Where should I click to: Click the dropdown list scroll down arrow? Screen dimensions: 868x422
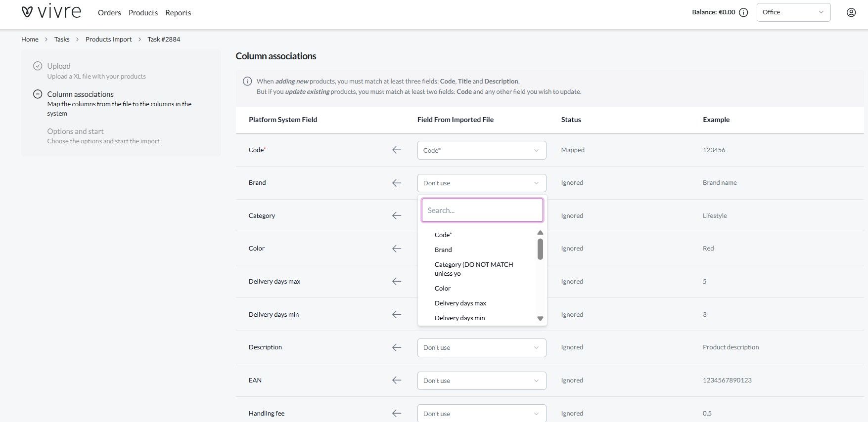click(x=540, y=318)
